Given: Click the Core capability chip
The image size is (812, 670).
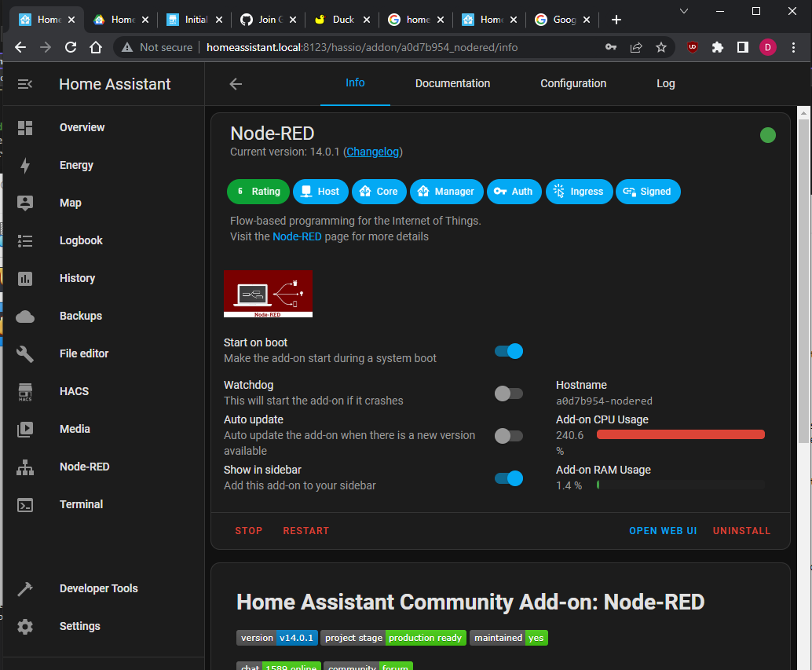Looking at the screenshot, I should (379, 192).
